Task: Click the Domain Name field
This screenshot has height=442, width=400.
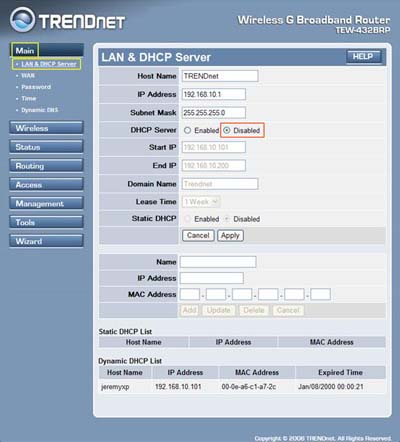Action: (x=220, y=184)
